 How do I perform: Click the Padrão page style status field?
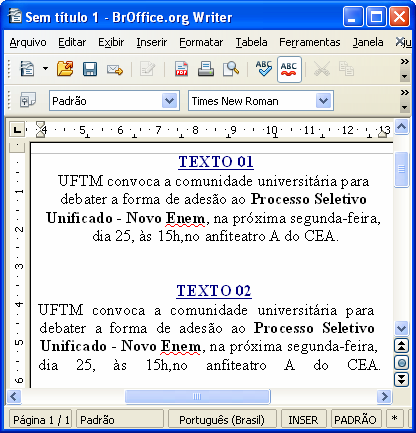(x=120, y=420)
